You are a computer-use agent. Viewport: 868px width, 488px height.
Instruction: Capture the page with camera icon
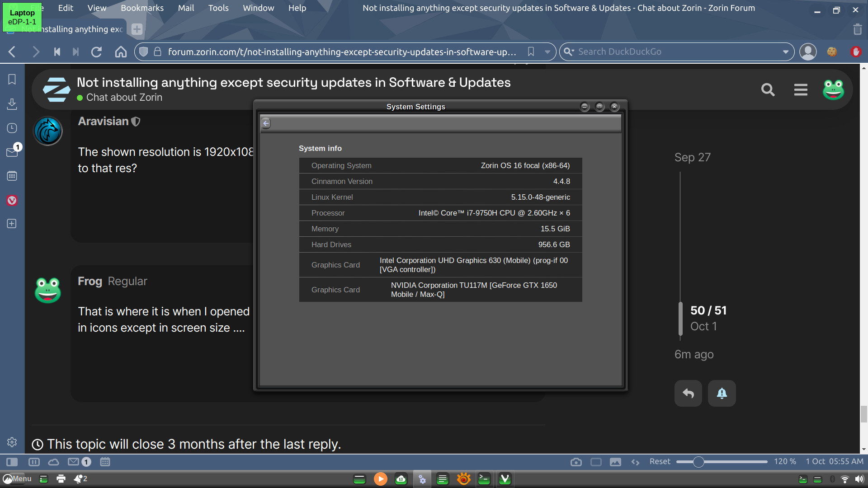(576, 462)
